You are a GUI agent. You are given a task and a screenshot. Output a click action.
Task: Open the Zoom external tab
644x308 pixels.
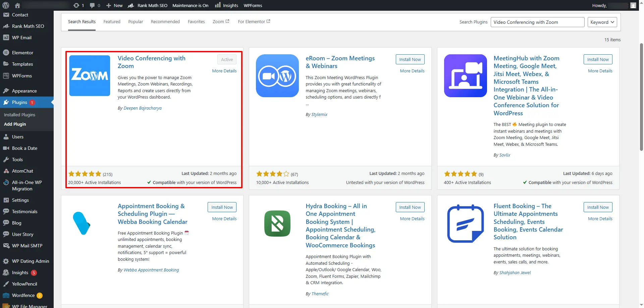[221, 21]
